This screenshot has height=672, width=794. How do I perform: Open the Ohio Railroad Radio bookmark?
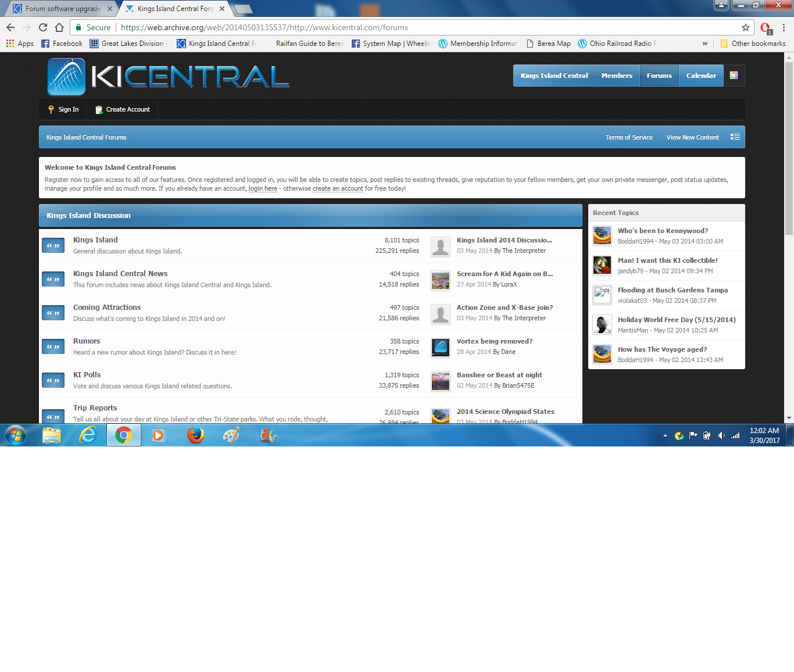(617, 44)
